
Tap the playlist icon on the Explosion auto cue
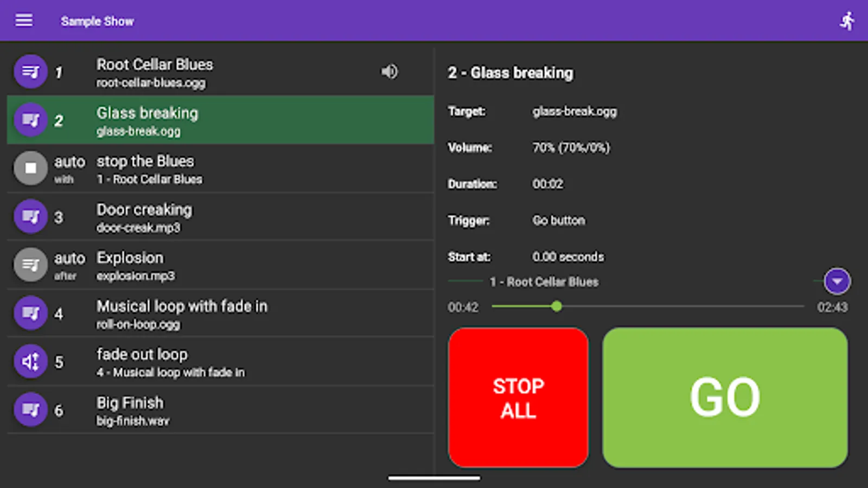point(30,265)
